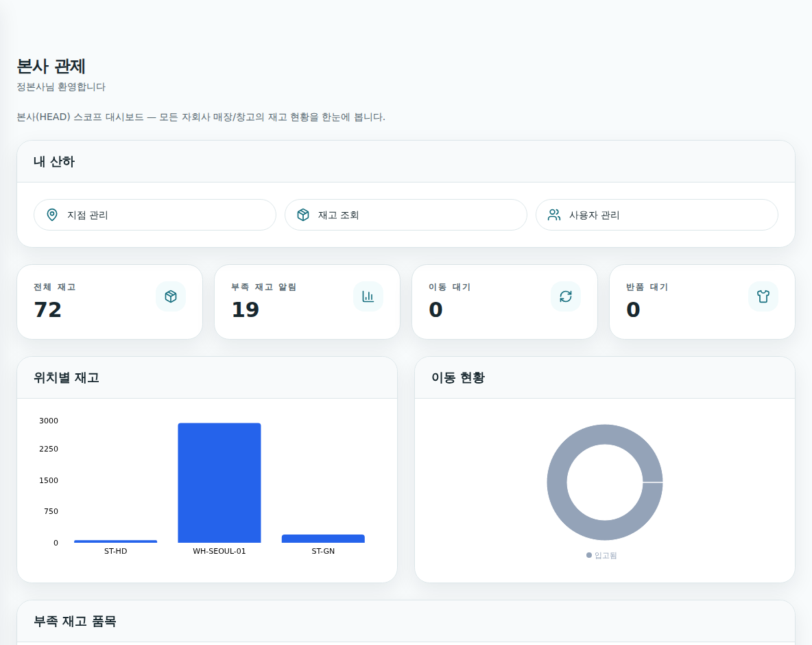
Task: Click the ST-GN axis label
Action: pos(323,551)
